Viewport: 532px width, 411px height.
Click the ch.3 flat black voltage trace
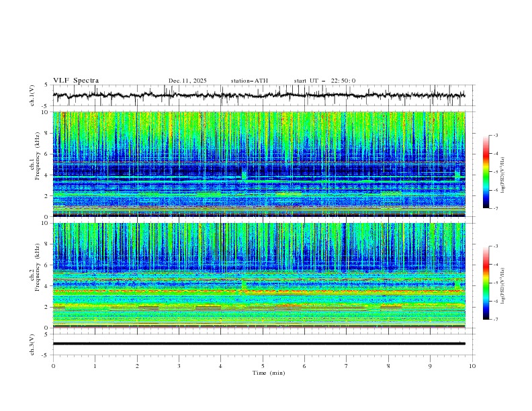click(x=259, y=344)
